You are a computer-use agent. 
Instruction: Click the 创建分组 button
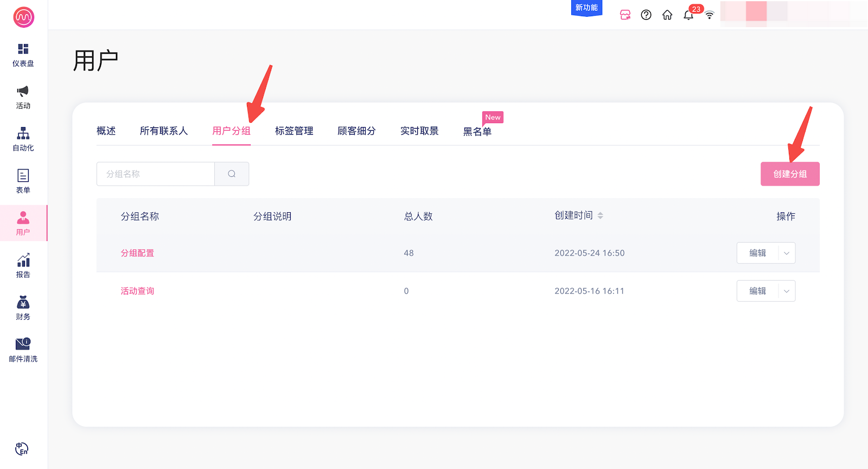790,174
